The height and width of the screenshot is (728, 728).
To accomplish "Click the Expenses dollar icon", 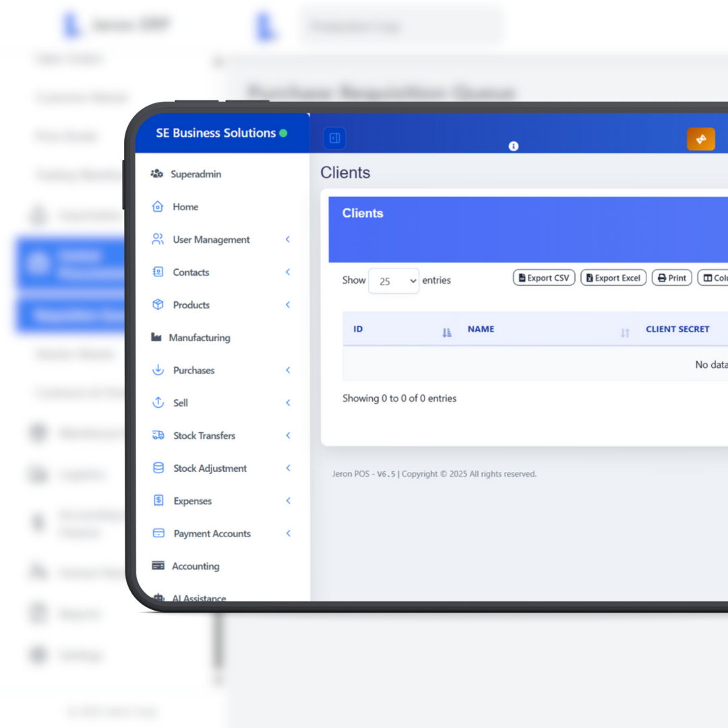I will pyautogui.click(x=158, y=501).
